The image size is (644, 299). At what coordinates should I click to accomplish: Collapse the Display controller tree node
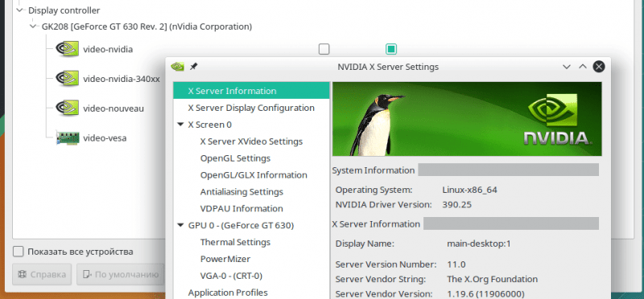[x=19, y=10]
